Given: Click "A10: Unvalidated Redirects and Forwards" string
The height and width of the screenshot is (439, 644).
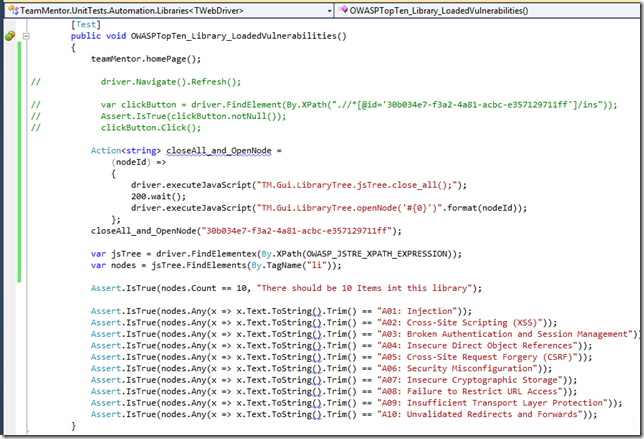Looking at the screenshot, I should click(480, 415).
